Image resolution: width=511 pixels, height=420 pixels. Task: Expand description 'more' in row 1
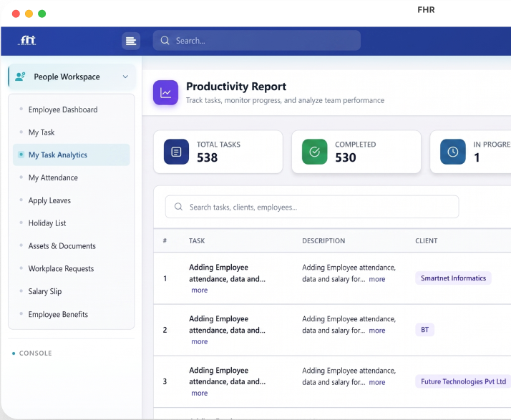pos(377,279)
